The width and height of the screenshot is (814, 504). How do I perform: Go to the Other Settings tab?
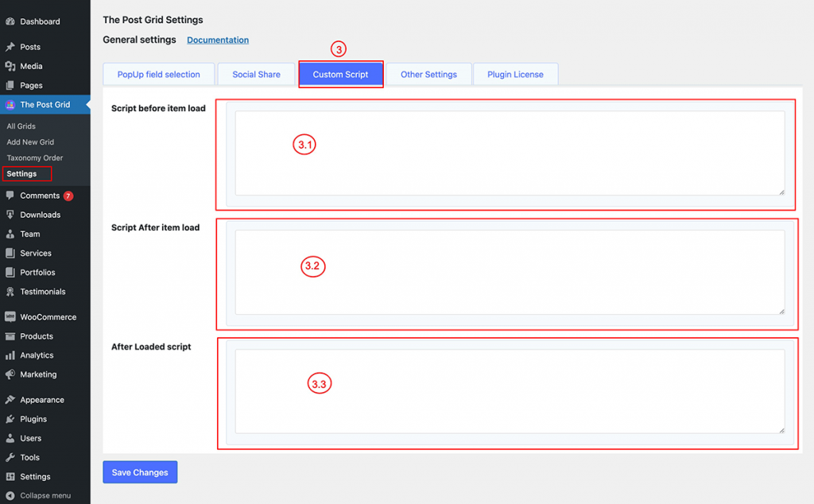click(428, 74)
